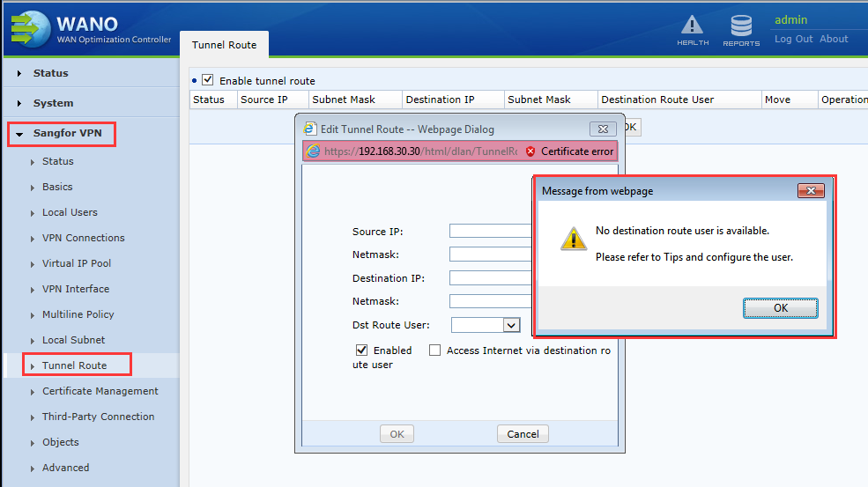The width and height of the screenshot is (868, 487).
Task: Click the warning icon in message box
Action: 574,239
